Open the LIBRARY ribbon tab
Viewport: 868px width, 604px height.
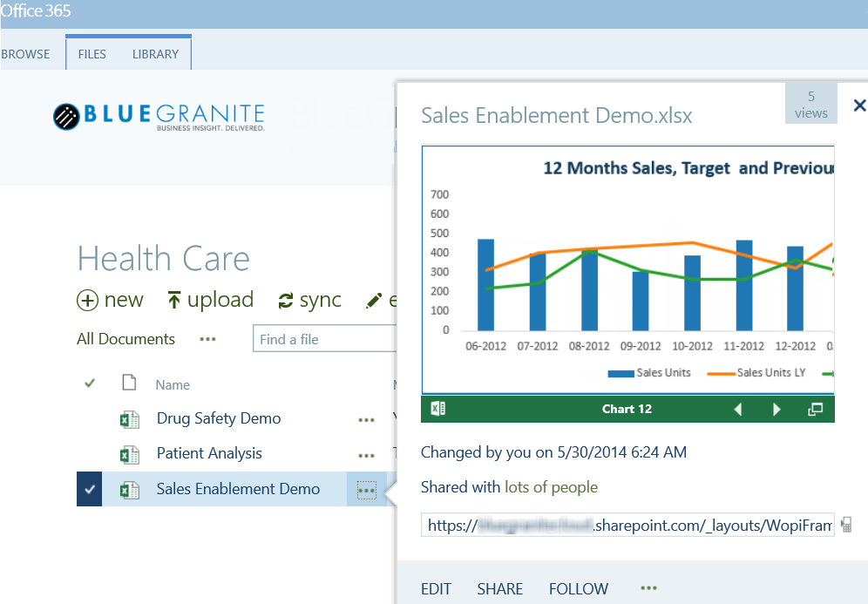(155, 54)
